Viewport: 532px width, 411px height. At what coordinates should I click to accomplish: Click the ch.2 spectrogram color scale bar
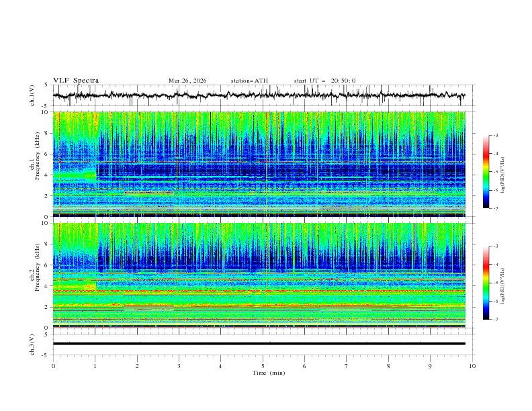pos(486,283)
